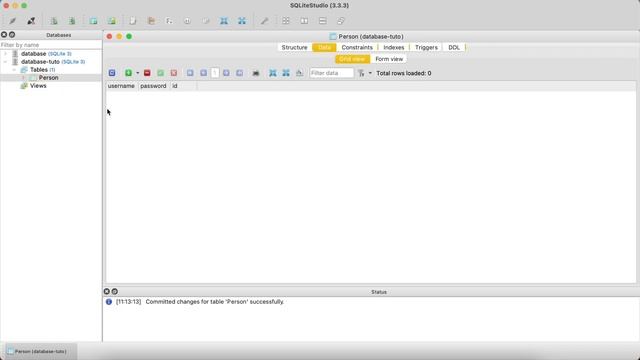The image size is (640, 360).
Task: Click the Edit database toolbar icon
Action: coord(72,21)
